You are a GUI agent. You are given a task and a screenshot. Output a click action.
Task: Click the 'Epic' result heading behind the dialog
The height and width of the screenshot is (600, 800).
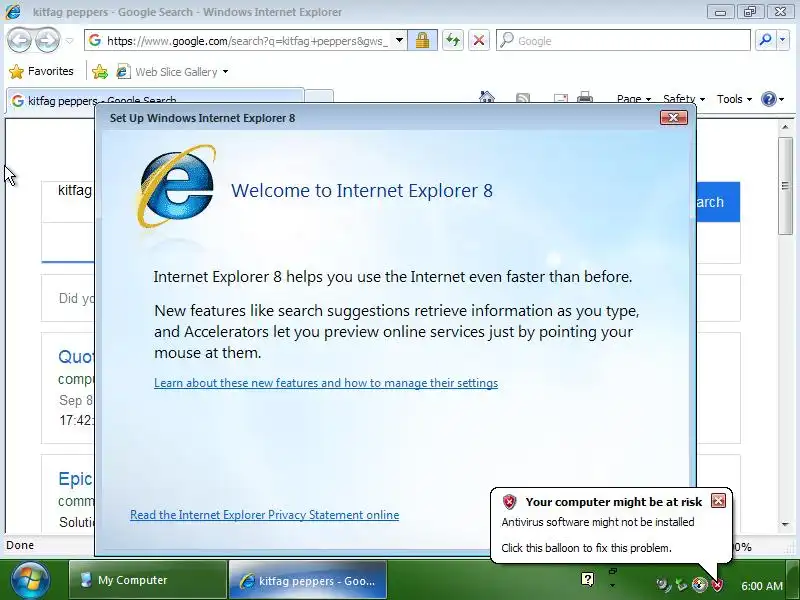(x=76, y=479)
